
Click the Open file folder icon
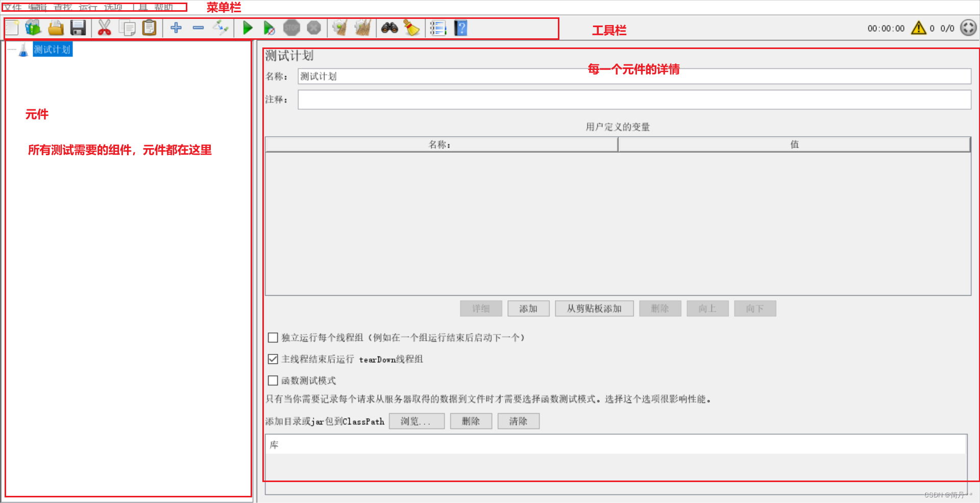(x=56, y=28)
